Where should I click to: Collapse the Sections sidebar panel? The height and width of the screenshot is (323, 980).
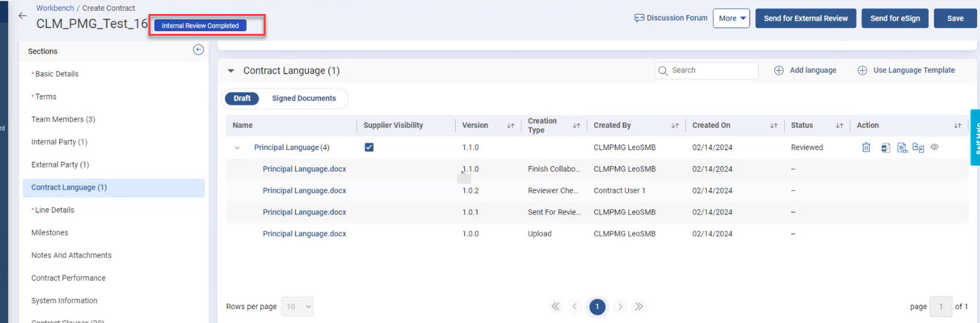[198, 50]
